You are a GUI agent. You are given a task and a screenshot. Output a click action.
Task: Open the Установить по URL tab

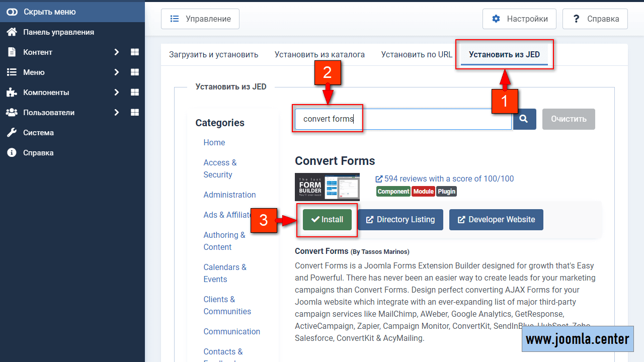(417, 54)
